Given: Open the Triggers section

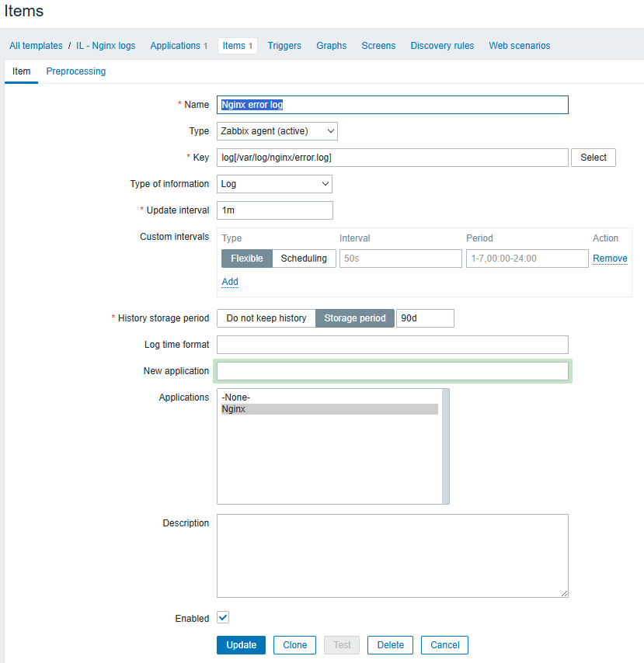Looking at the screenshot, I should (284, 45).
